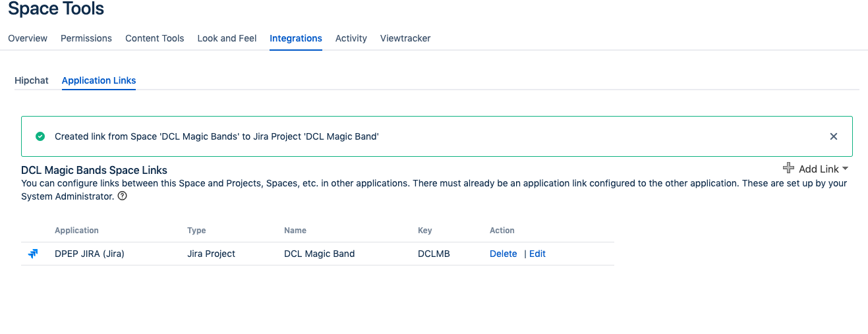Open the Viewtracker tab
Screen dimensions: 868x334
tap(405, 38)
